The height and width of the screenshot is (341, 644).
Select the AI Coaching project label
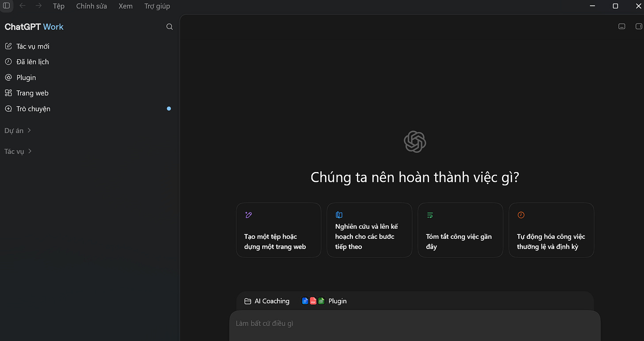[x=272, y=301]
